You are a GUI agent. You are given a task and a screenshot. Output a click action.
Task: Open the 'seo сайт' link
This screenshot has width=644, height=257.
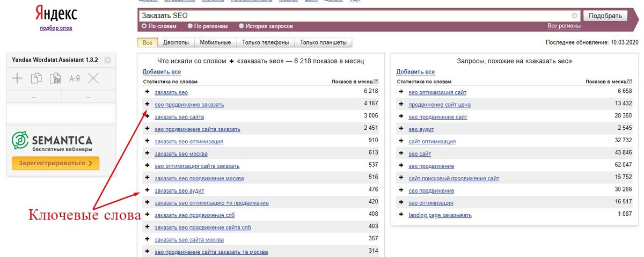[x=420, y=154]
